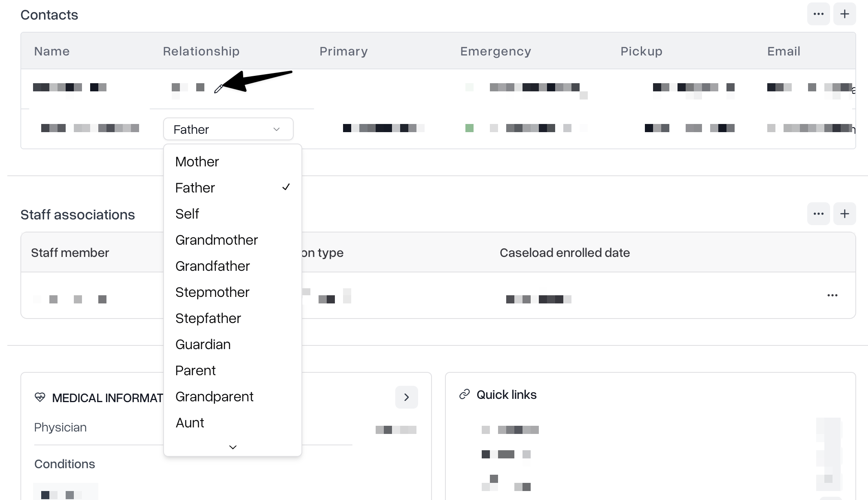Open the staff member row ellipsis menu
868x500 pixels.
[832, 295]
